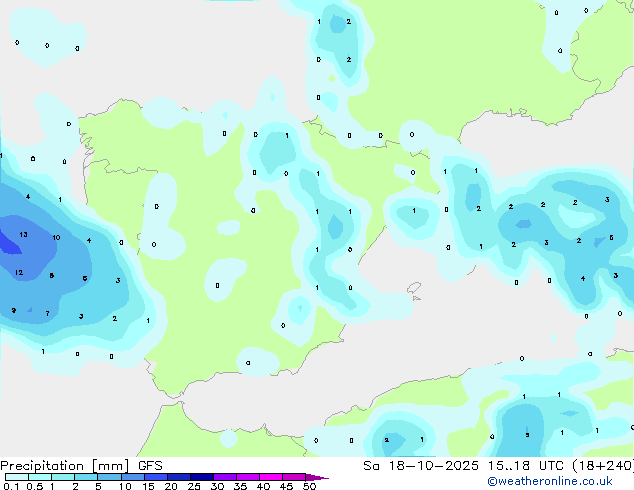Click the weatheronline.co.uk copyright link

[550, 481]
